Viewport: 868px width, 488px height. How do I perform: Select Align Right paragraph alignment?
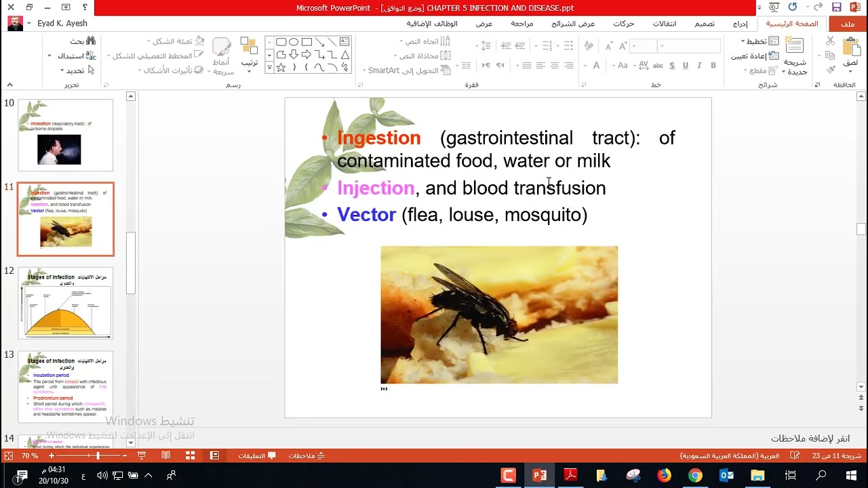(x=569, y=66)
